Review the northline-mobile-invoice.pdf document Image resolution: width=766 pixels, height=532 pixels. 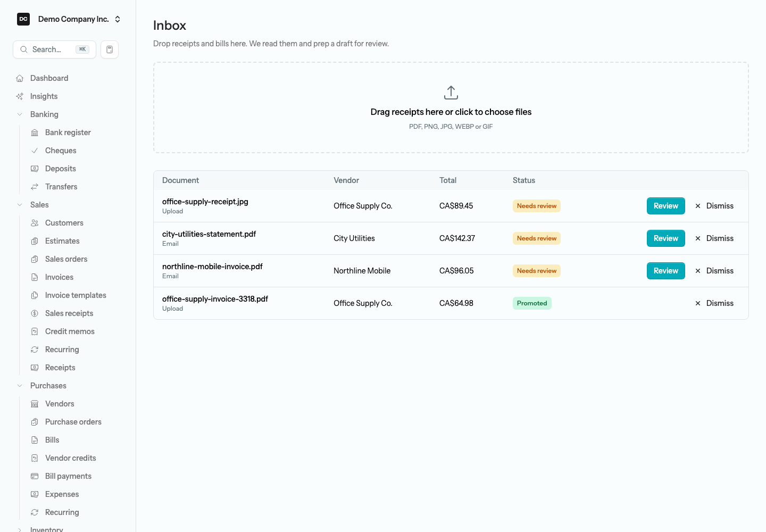click(666, 271)
